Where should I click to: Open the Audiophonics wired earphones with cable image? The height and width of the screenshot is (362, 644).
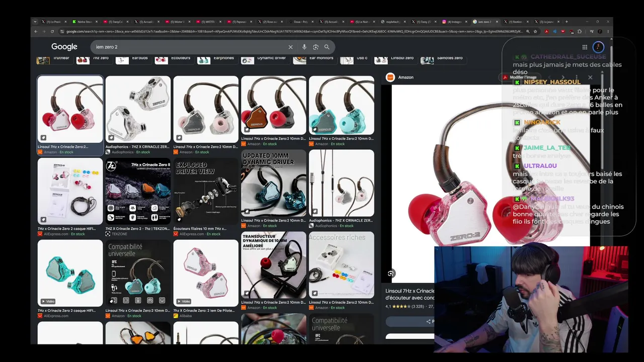342,183
